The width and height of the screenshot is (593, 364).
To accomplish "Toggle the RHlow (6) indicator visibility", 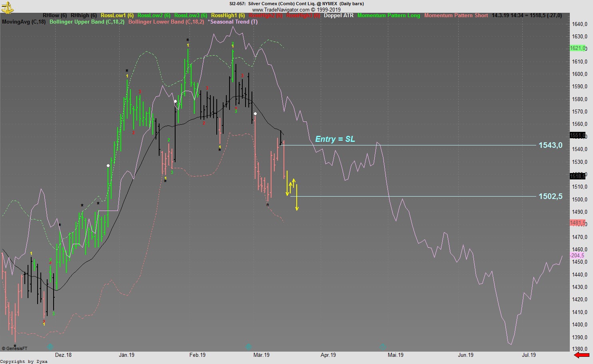I will 54,16.
